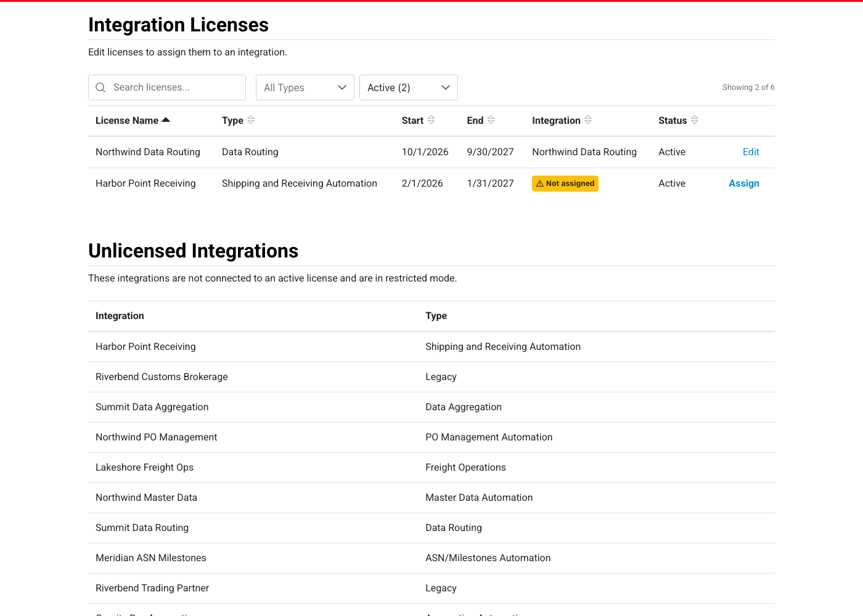
Task: Select Northwind Data Routing license name cell
Action: coord(148,152)
